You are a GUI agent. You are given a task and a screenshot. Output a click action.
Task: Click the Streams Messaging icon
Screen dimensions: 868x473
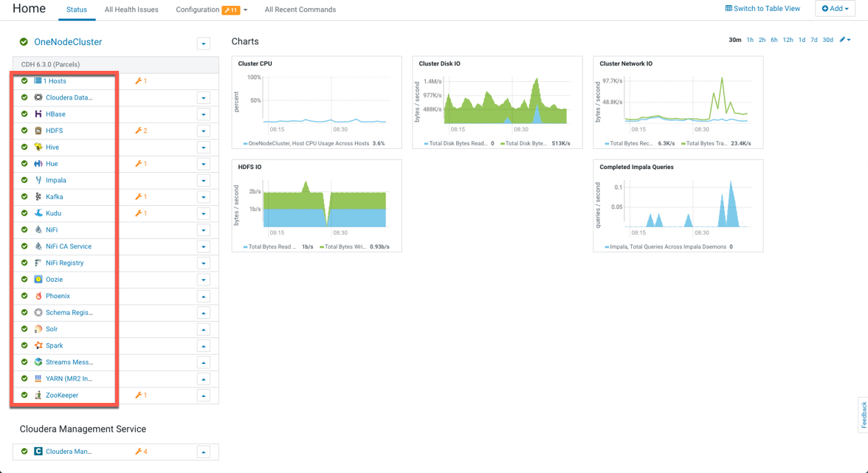click(x=38, y=362)
